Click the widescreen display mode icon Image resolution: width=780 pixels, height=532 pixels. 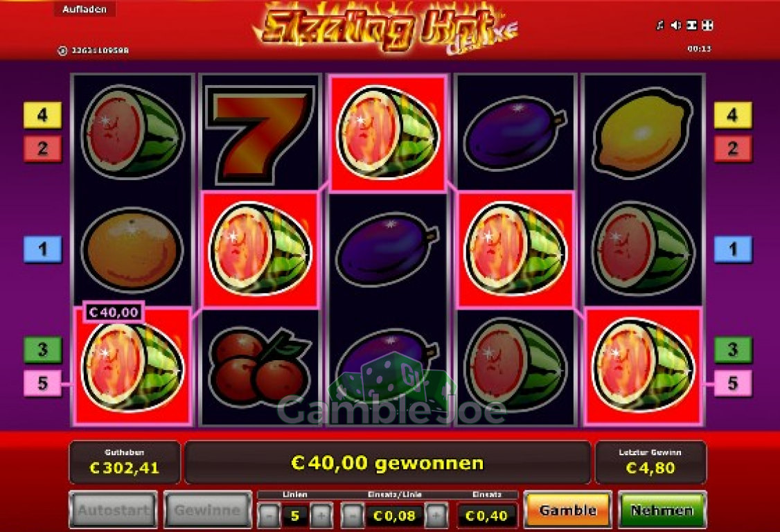(x=691, y=25)
